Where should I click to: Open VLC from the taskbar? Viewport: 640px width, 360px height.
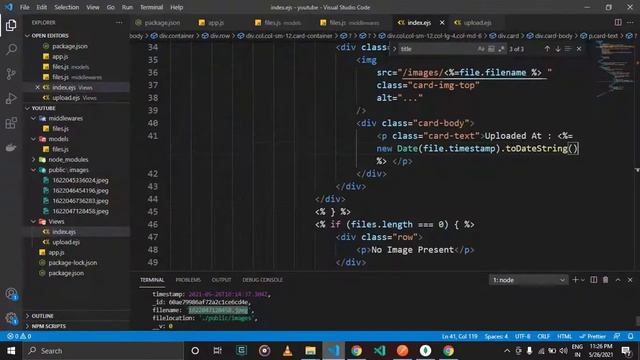[x=287, y=351]
